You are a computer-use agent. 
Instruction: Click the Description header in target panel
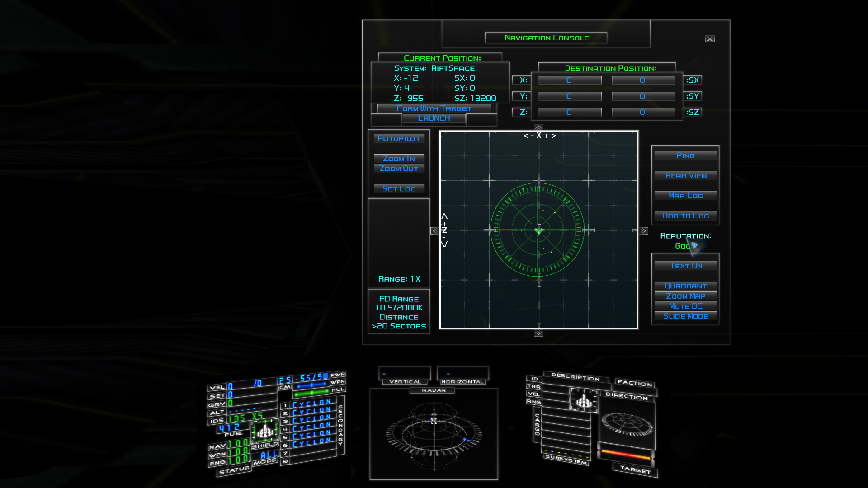point(576,376)
